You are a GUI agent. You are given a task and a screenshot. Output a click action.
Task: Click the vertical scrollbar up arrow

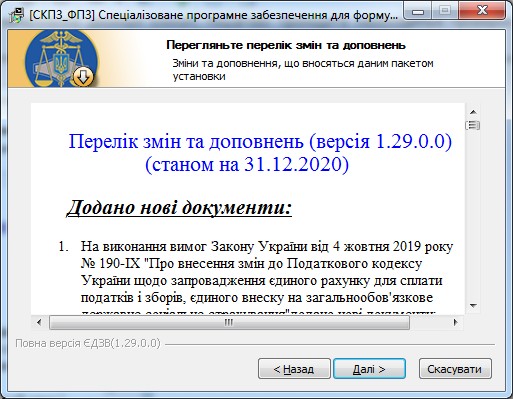pyautogui.click(x=473, y=112)
